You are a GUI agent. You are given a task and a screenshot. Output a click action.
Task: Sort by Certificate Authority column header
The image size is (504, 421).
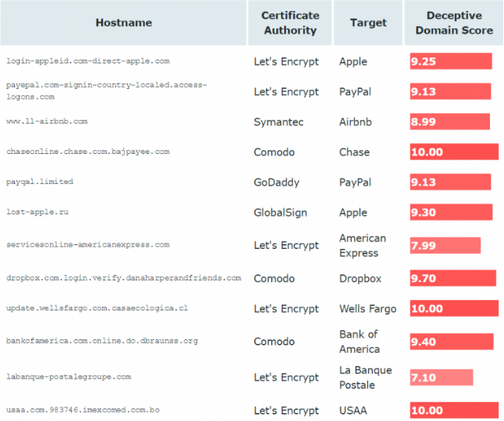click(290, 23)
